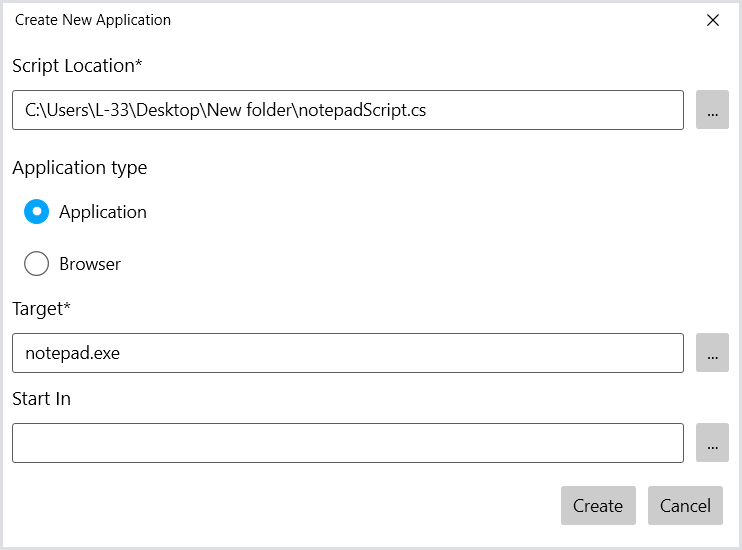
Task: Focus the empty Start In field
Action: click(347, 443)
